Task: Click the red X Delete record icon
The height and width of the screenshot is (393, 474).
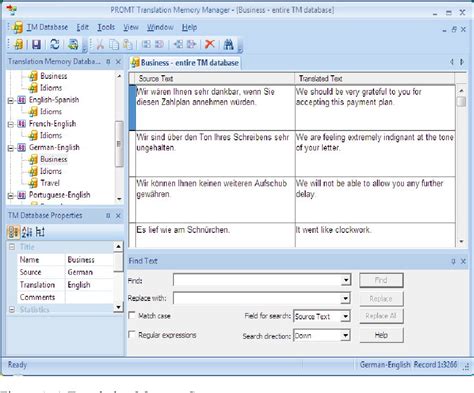Action: click(x=210, y=44)
